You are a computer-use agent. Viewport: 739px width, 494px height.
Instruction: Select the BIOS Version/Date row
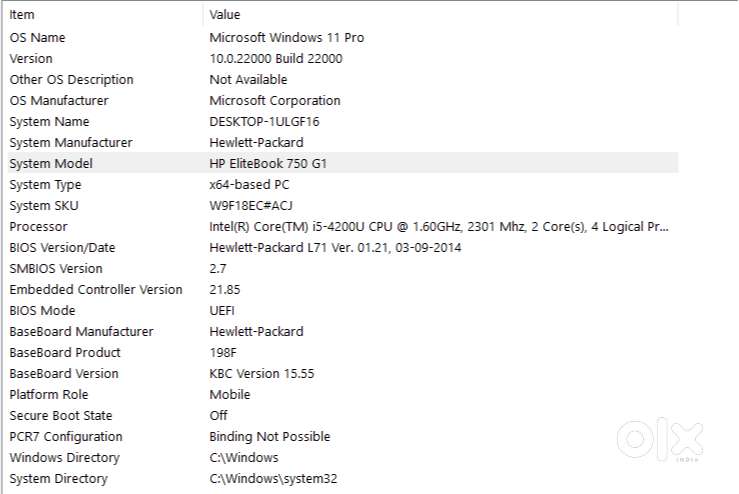62,247
